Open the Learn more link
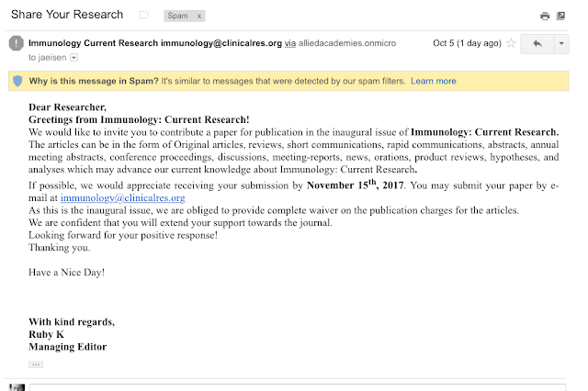Viewport: 588px width, 391px height. [x=433, y=81]
